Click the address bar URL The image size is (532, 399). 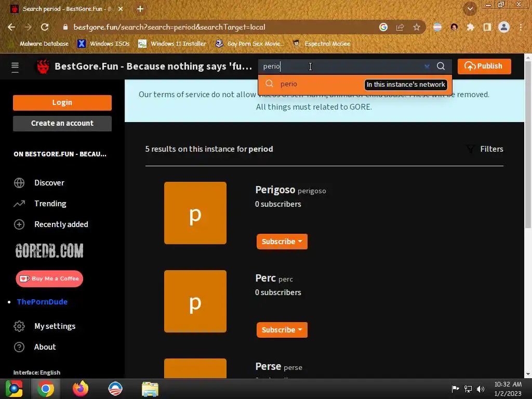click(x=169, y=27)
